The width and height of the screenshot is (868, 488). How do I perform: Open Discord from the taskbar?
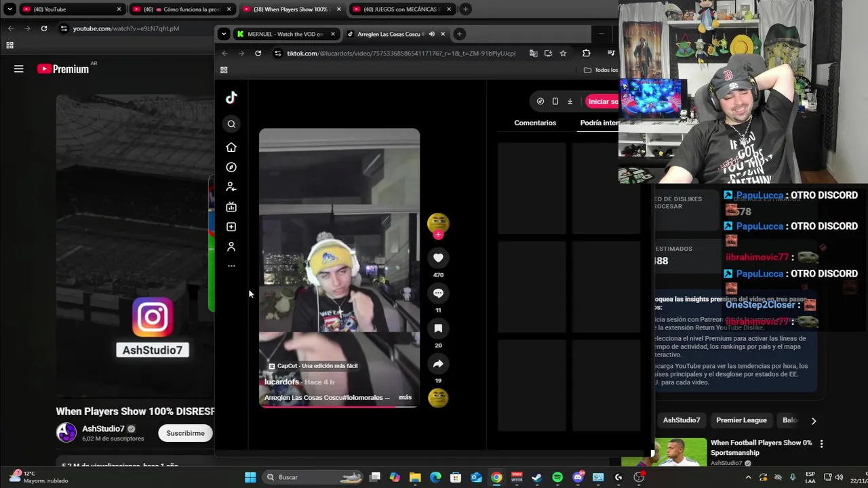tap(578, 477)
